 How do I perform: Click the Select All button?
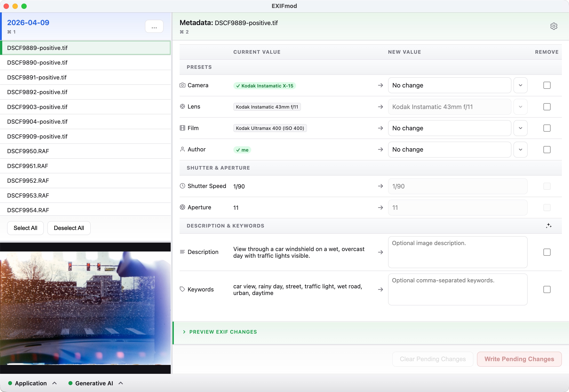coord(25,228)
